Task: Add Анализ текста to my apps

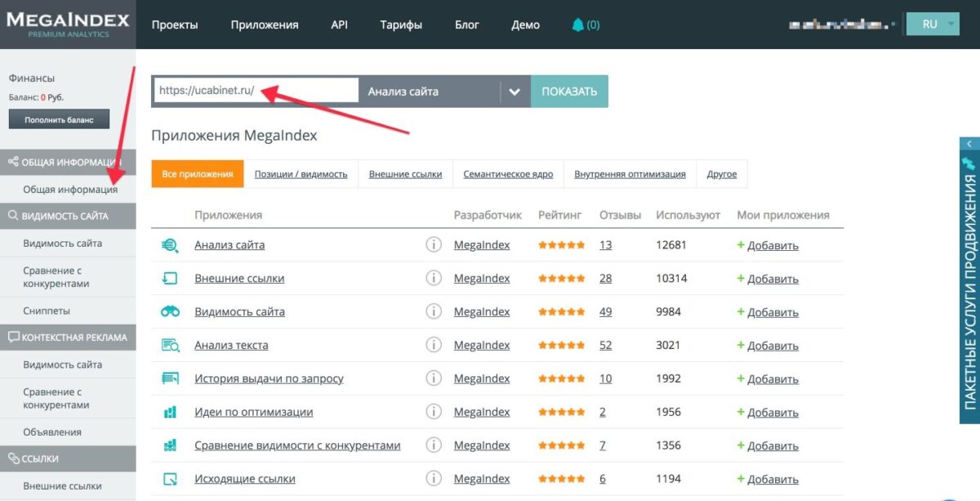Action: coord(768,346)
